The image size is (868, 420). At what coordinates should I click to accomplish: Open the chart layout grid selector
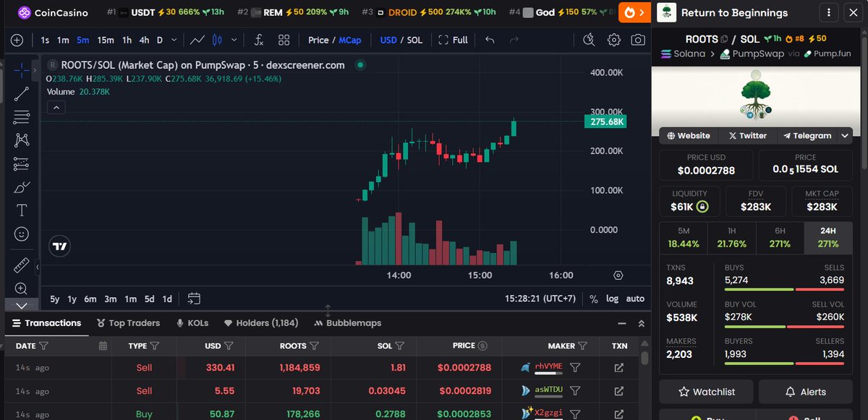click(x=284, y=40)
